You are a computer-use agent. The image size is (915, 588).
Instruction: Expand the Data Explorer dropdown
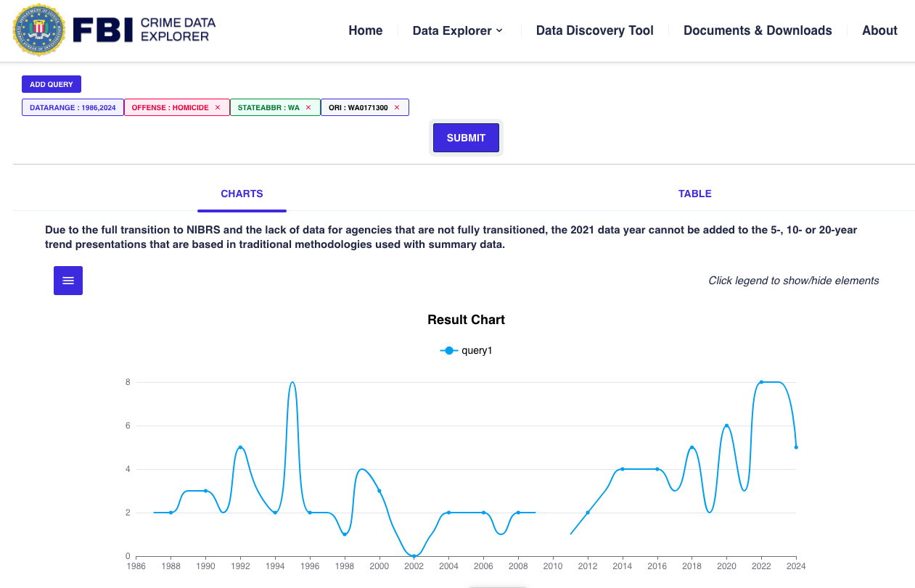[457, 30]
